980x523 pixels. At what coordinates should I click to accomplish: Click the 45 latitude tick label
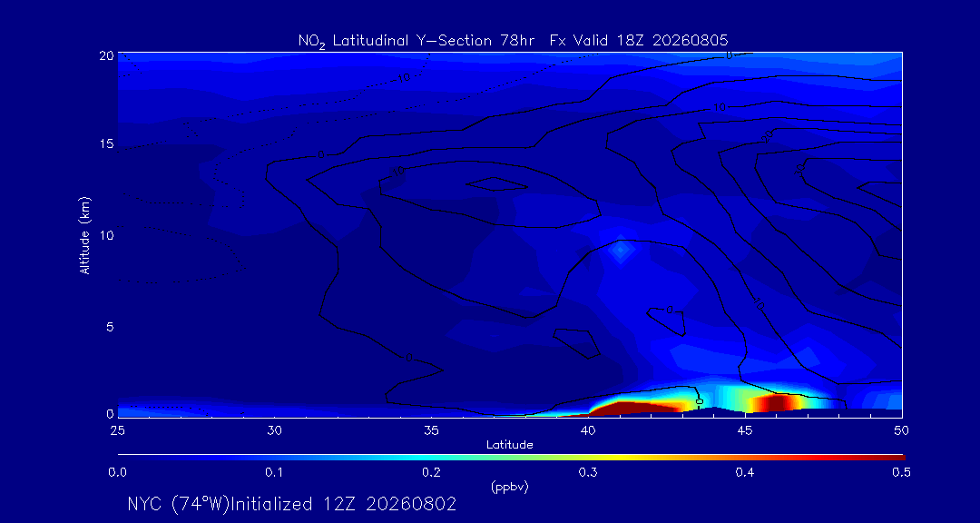point(745,430)
